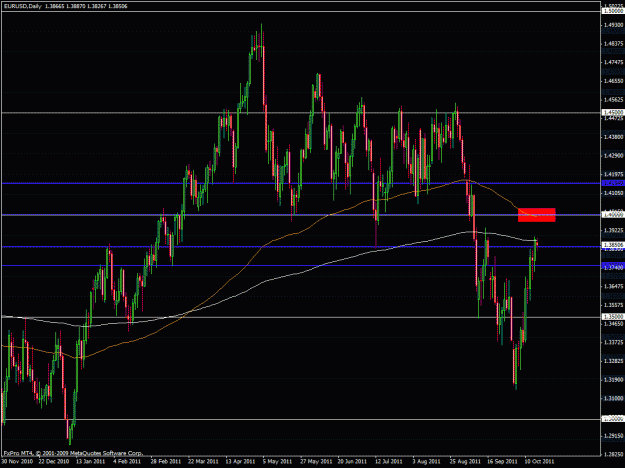This screenshot has height=468, width=625.
Task: Click the 1.48375 price axis label
Action: 613,43
